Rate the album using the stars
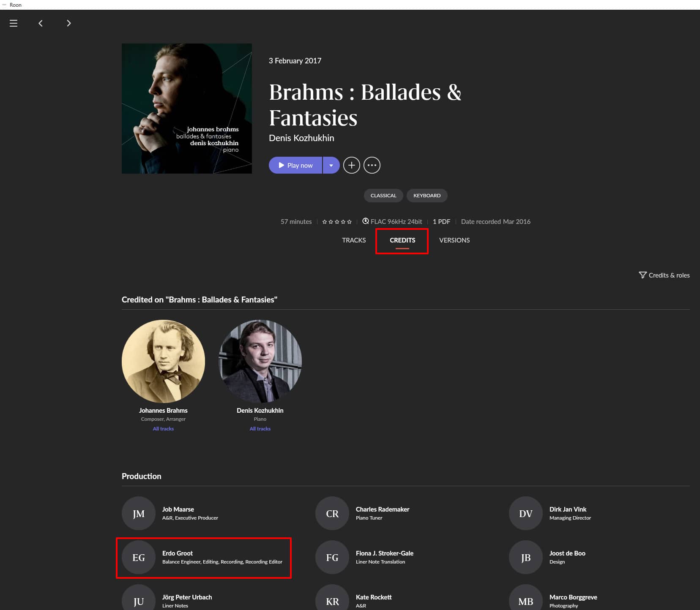Viewport: 700px width, 610px height. point(337,222)
